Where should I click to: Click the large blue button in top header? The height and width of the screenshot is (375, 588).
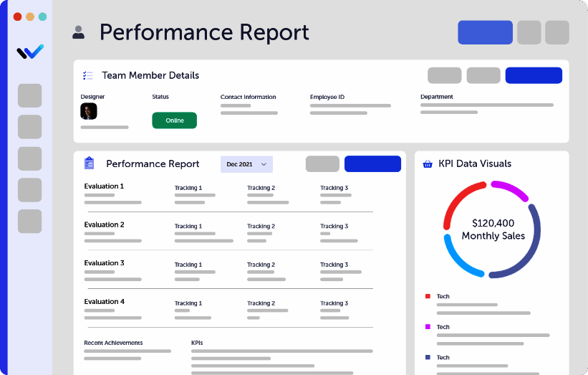[x=485, y=32]
